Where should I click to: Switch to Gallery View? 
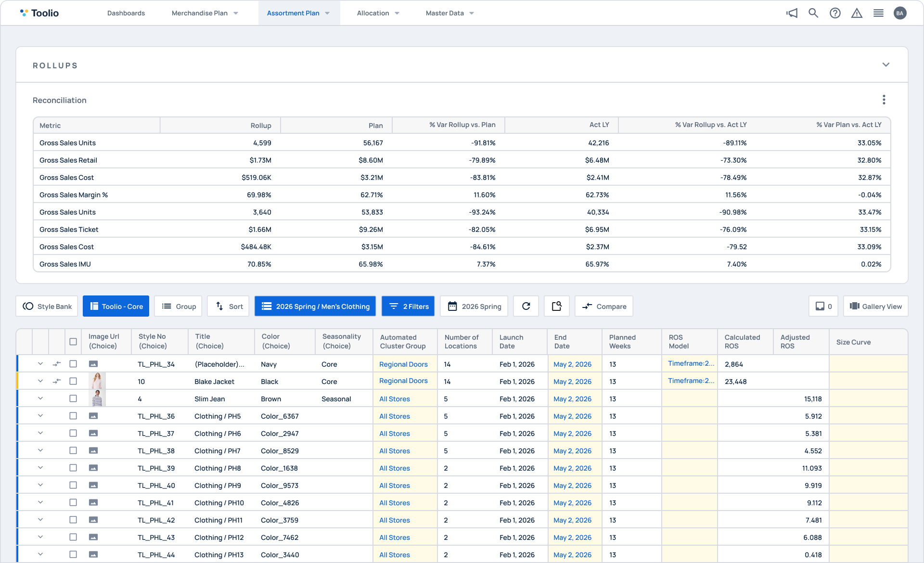point(875,306)
